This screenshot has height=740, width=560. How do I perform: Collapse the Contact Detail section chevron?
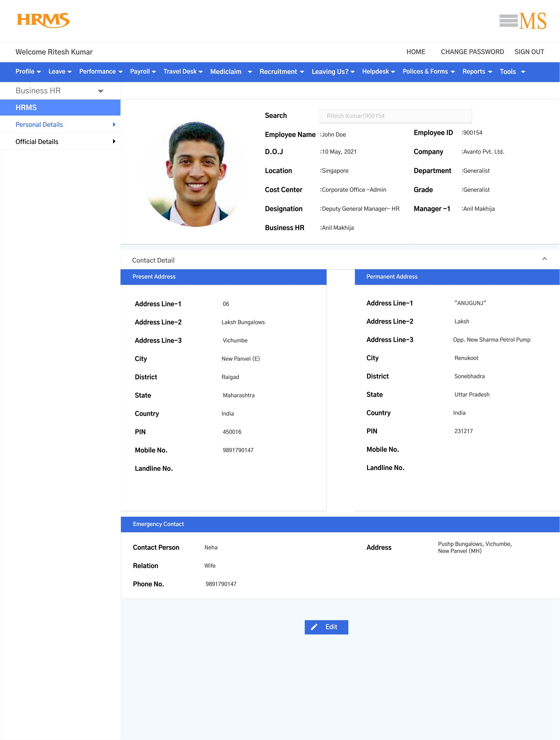pos(544,259)
